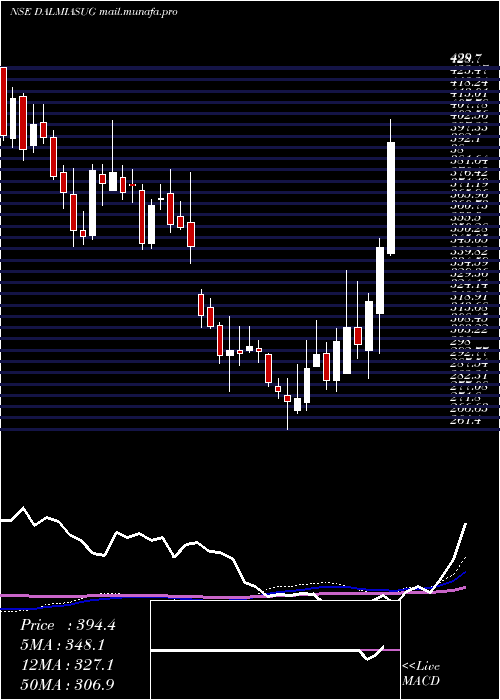Click the 303.22 axis price label
500x700 pixels.
coord(468,330)
